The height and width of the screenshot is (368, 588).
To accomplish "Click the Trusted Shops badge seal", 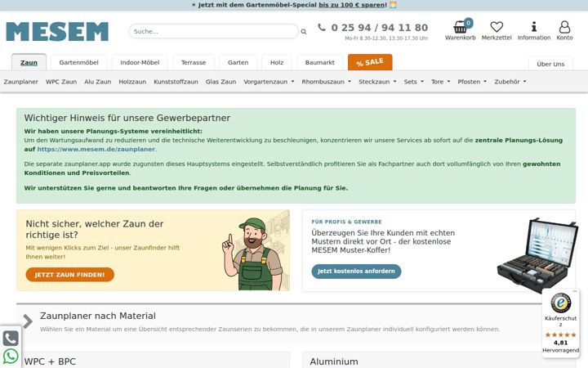I will point(560,303).
